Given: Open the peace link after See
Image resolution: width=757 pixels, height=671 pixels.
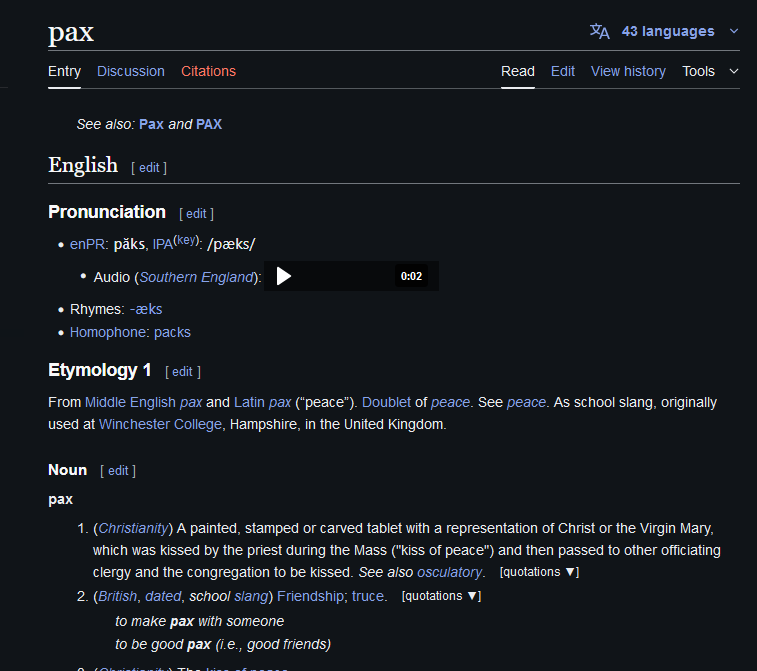Looking at the screenshot, I should pyautogui.click(x=526, y=403).
